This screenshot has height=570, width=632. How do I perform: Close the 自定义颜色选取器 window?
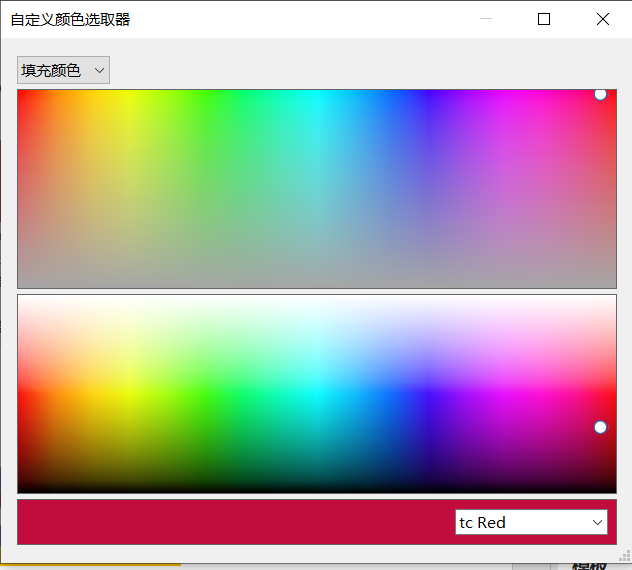tap(603, 19)
